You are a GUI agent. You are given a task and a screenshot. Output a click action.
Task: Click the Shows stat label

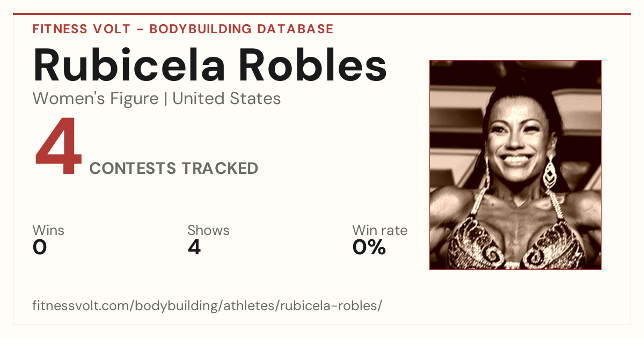(x=208, y=231)
